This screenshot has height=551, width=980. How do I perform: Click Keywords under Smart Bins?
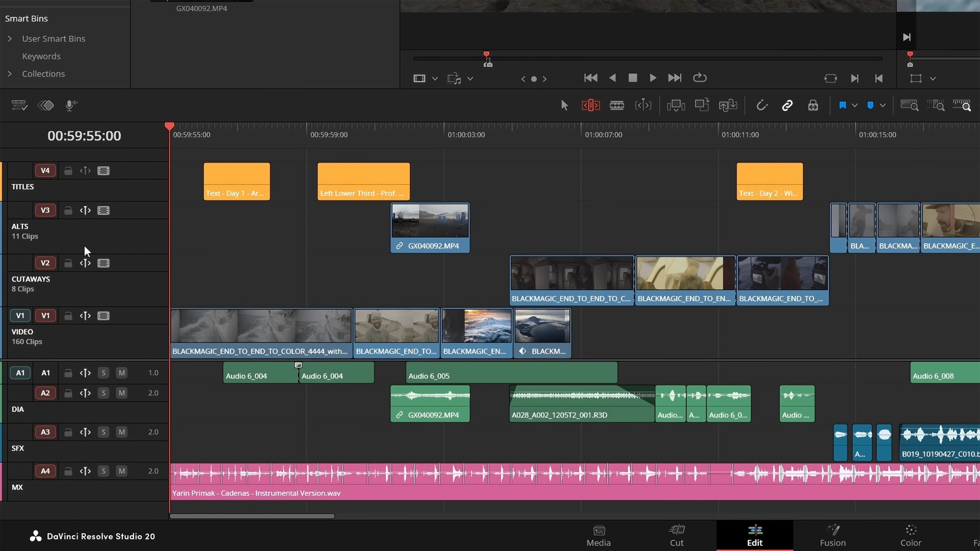coord(41,56)
